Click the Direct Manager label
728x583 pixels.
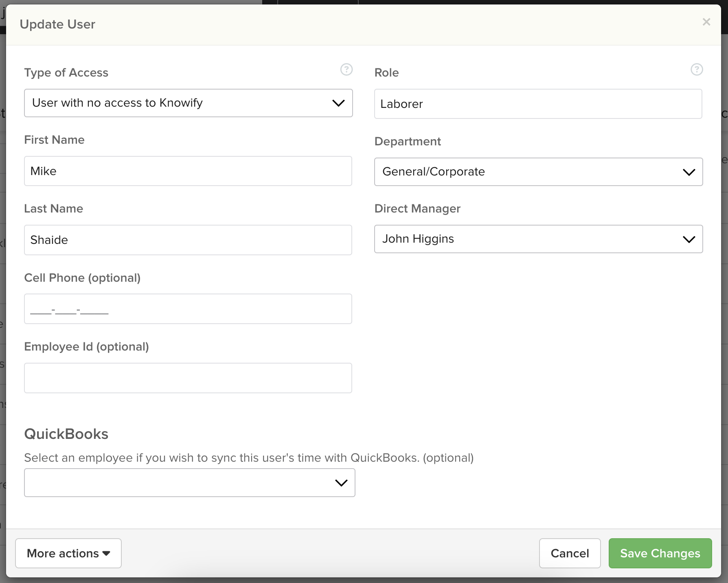click(417, 208)
